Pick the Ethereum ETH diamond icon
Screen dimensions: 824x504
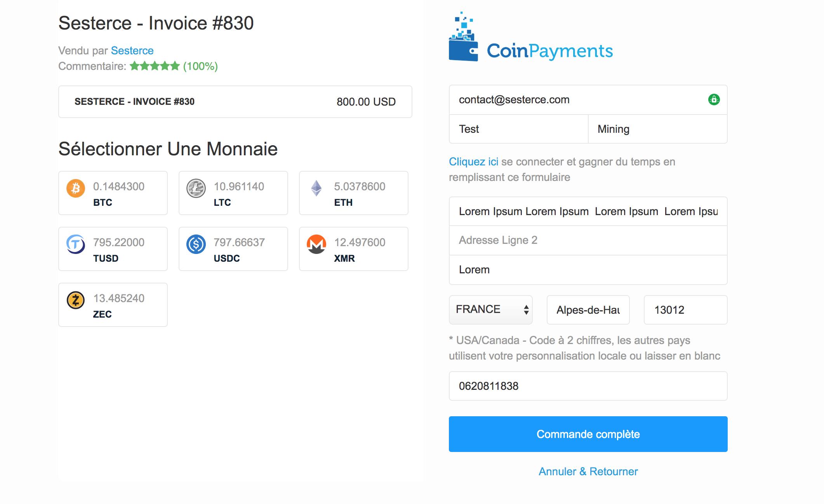(x=316, y=188)
